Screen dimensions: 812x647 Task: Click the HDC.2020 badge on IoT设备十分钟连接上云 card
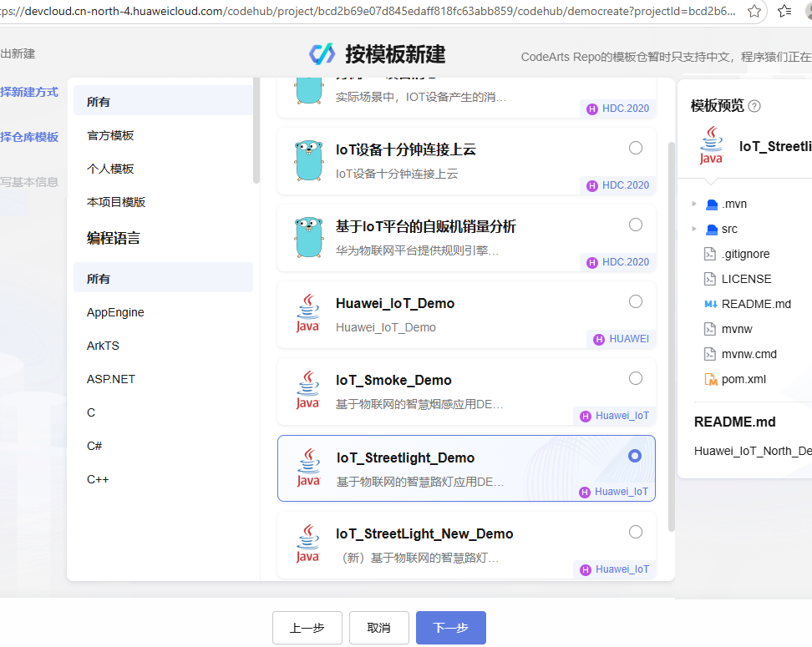(x=618, y=185)
